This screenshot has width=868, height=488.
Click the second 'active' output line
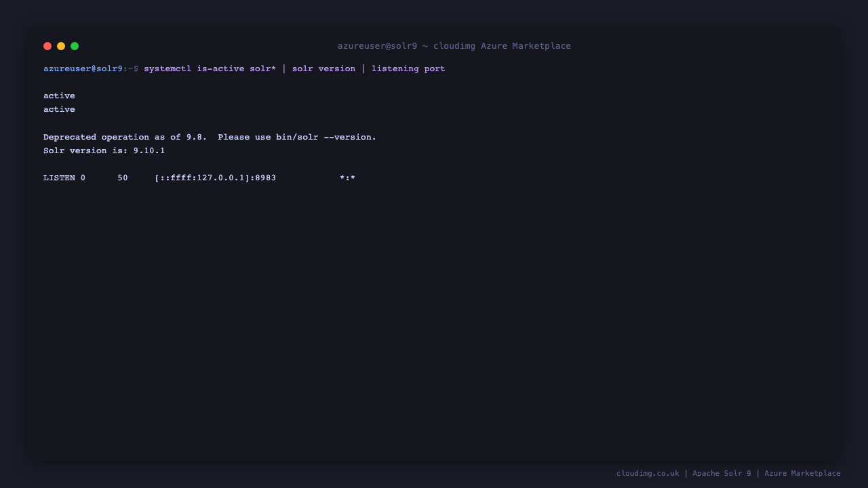[x=59, y=109]
